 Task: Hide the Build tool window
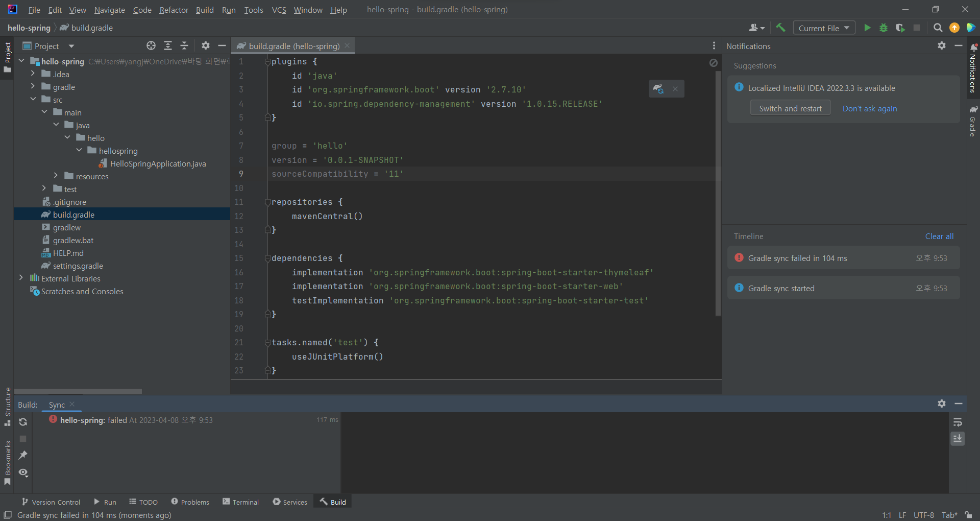(959, 404)
